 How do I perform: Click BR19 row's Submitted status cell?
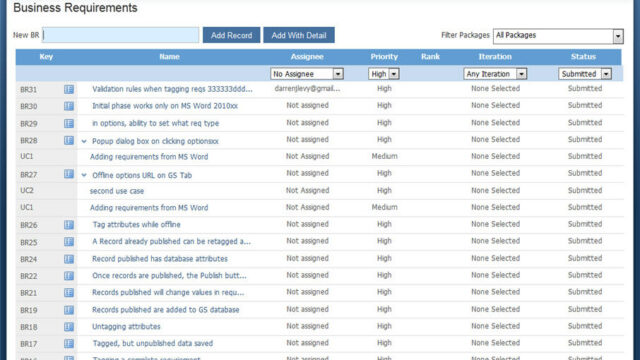585,309
